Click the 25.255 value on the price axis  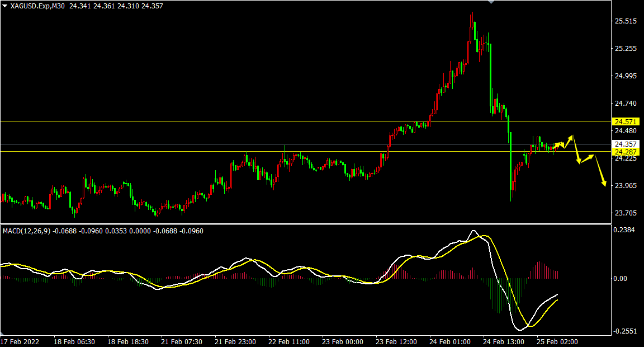[626, 49]
